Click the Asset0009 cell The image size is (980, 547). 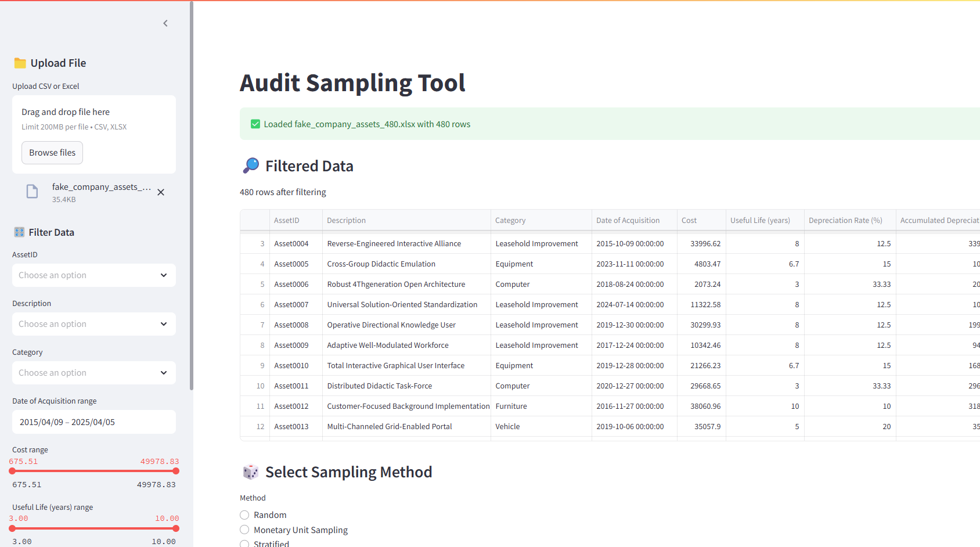296,345
